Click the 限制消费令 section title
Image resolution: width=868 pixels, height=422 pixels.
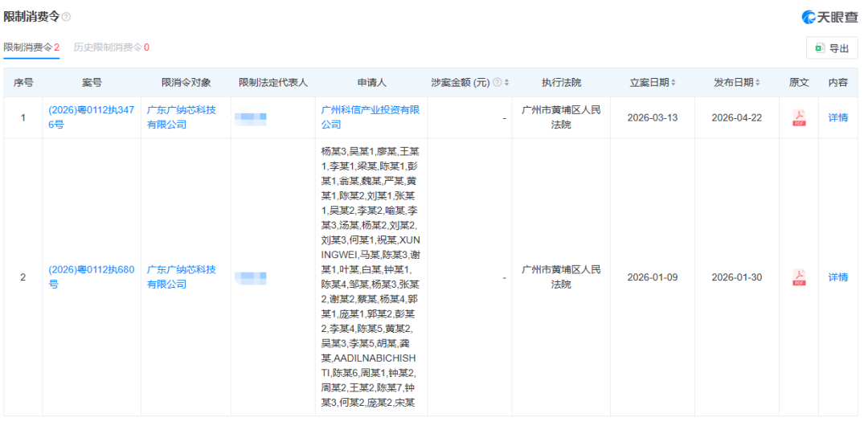(31, 17)
